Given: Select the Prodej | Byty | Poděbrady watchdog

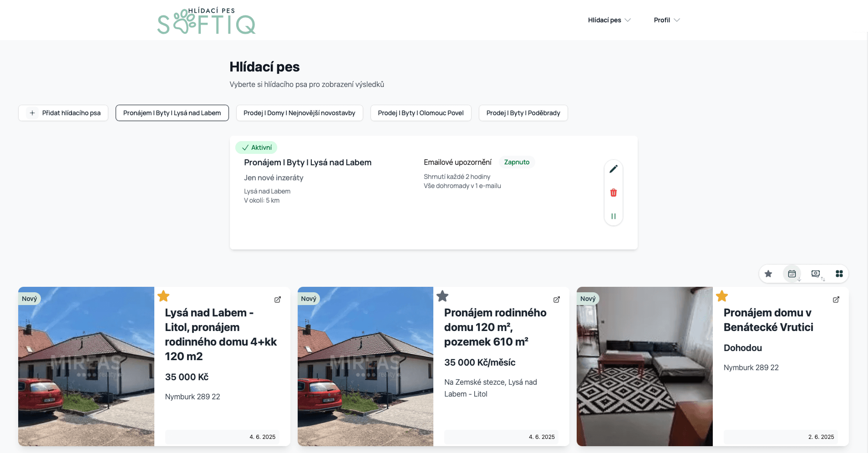Looking at the screenshot, I should pyautogui.click(x=523, y=113).
